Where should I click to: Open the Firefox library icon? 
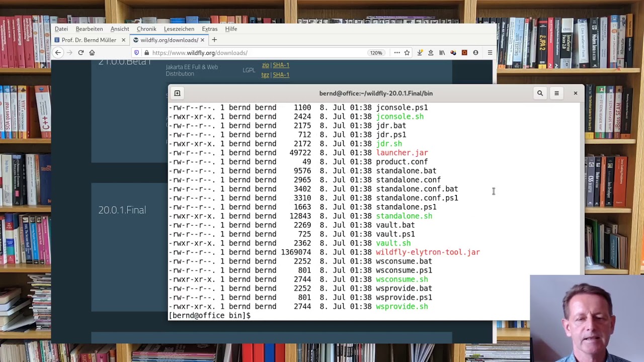(x=442, y=53)
